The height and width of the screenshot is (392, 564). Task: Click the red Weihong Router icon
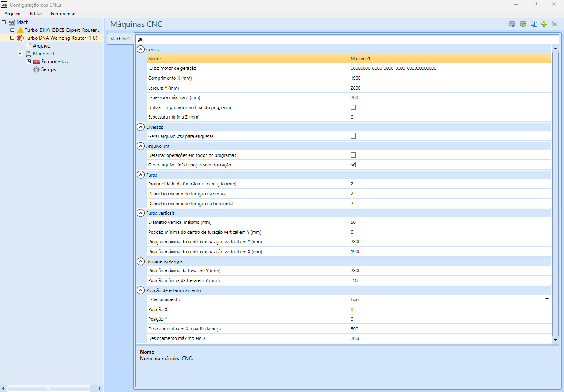(x=20, y=38)
